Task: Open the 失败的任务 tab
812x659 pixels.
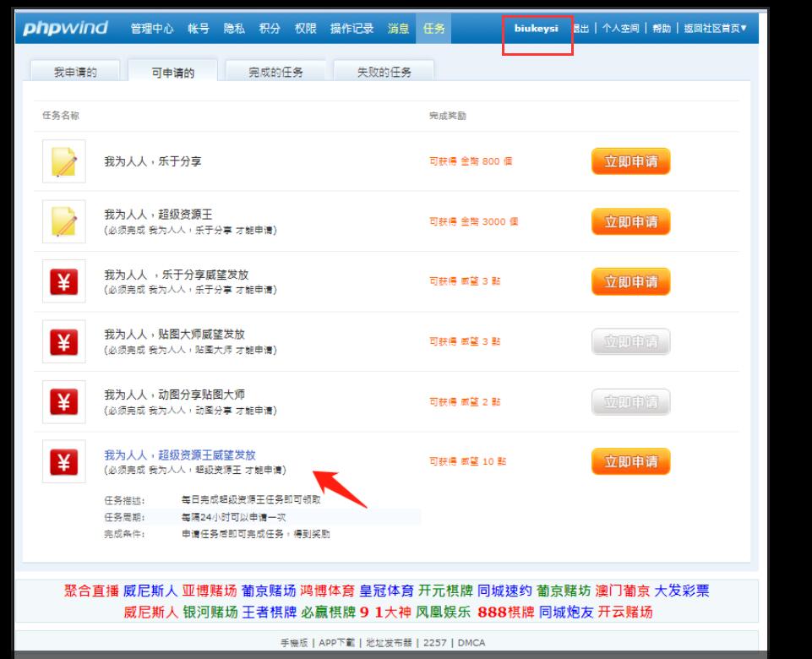Action: [384, 73]
